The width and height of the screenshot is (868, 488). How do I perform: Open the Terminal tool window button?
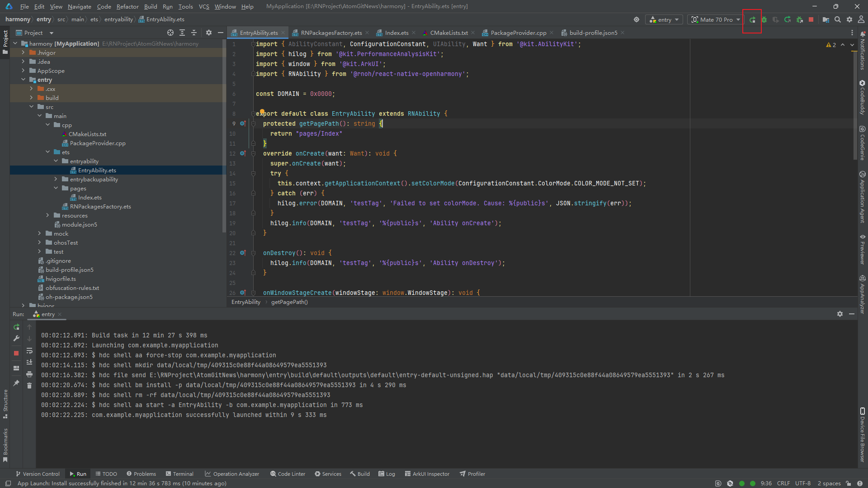[x=179, y=474]
